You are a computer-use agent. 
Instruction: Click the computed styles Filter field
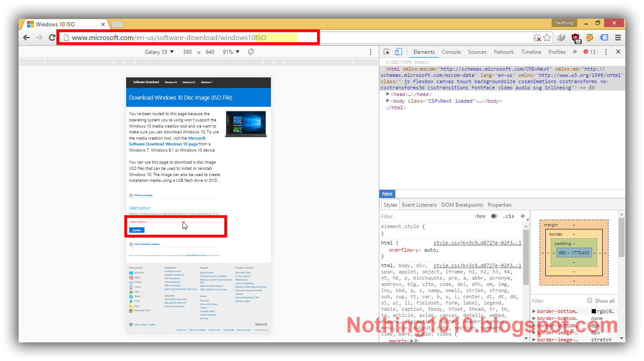pos(557,301)
